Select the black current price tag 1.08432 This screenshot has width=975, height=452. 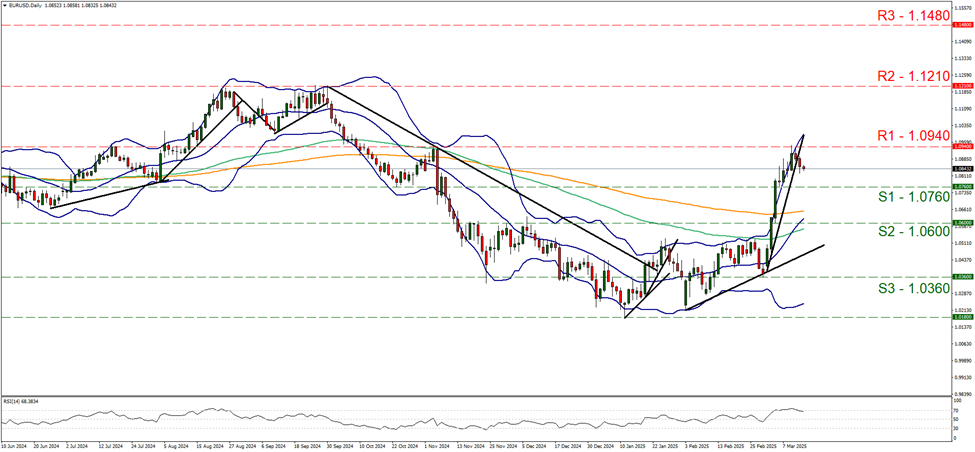(x=963, y=168)
